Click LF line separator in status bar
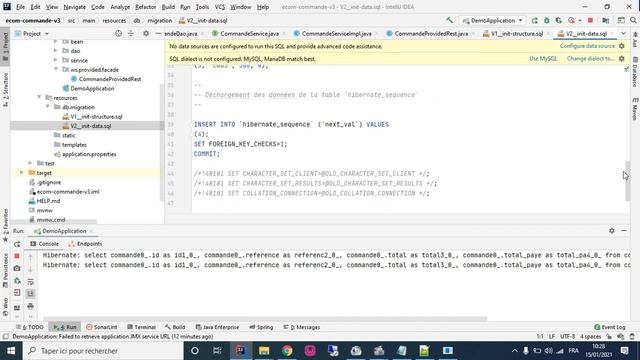640x360 pixels. pos(552,337)
